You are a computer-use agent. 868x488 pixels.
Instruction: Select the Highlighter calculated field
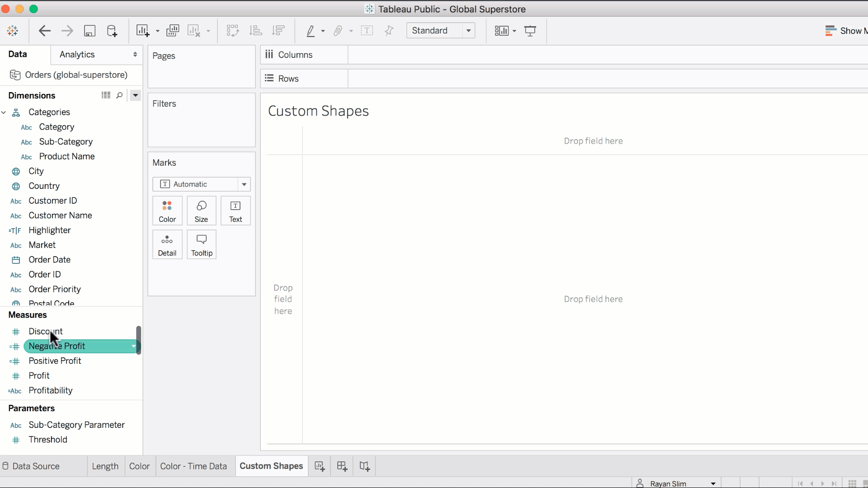tap(49, 230)
